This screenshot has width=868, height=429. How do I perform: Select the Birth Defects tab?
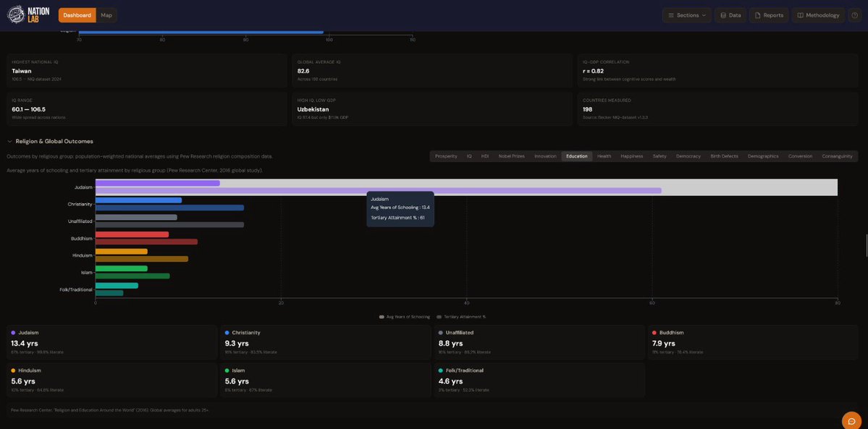pos(724,156)
